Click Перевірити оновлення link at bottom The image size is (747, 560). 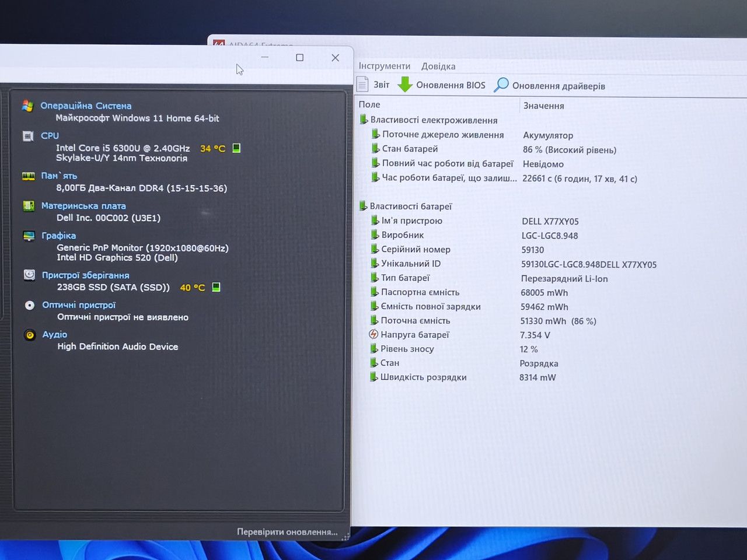click(287, 531)
